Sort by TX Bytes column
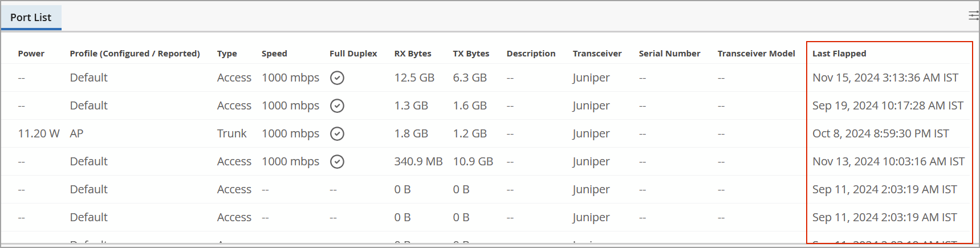 [471, 54]
